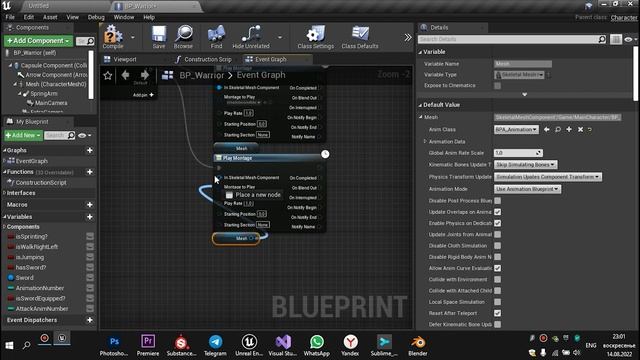The width and height of the screenshot is (640, 360).
Task: Open Details property matrix grid icon
Action: pos(616,39)
